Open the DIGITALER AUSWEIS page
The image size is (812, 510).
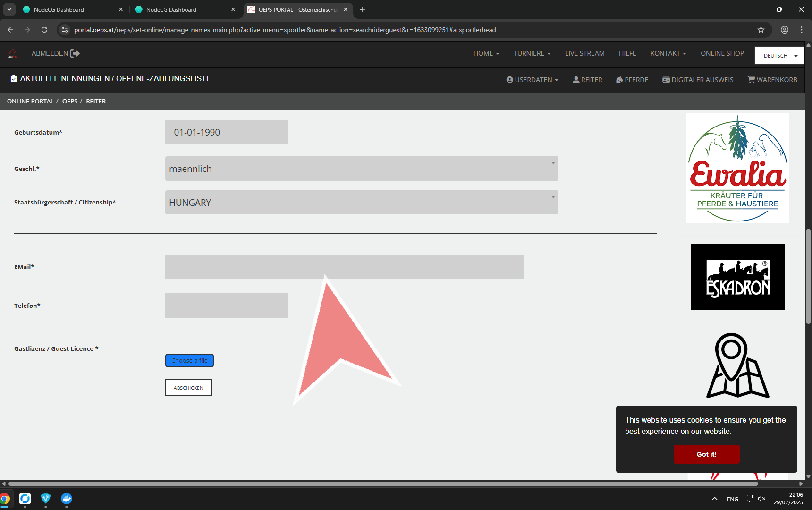(x=698, y=80)
